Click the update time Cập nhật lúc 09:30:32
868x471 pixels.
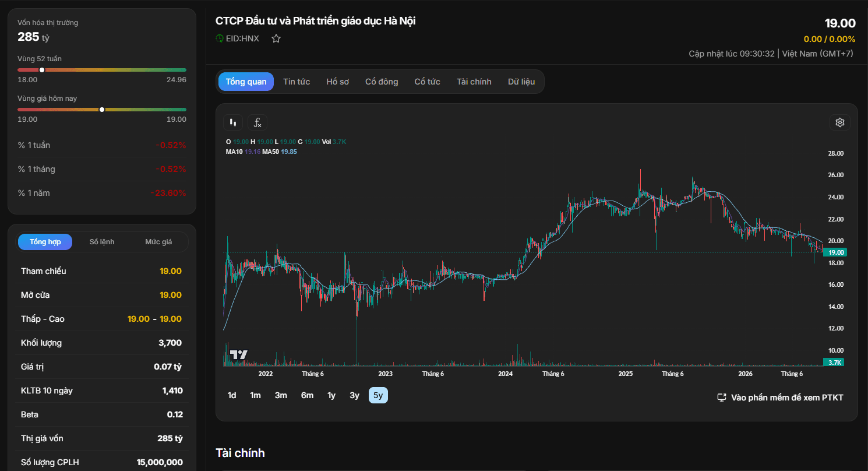732,54
